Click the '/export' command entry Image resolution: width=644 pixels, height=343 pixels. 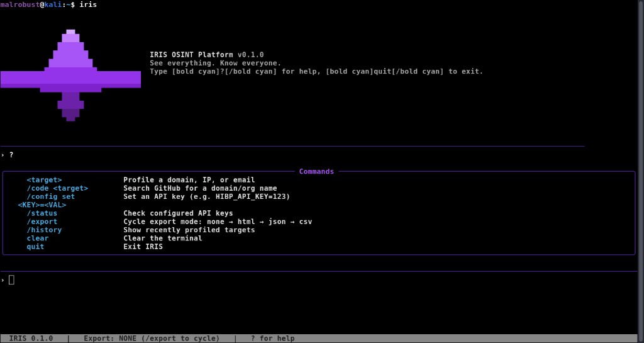tap(42, 222)
